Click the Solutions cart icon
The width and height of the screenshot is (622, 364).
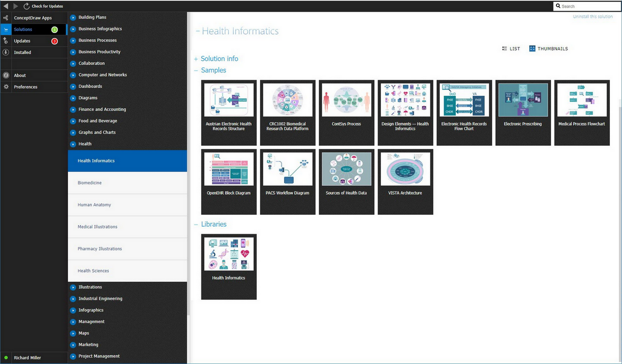click(x=5, y=30)
